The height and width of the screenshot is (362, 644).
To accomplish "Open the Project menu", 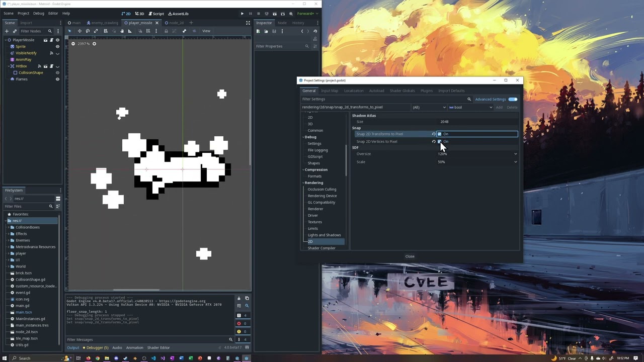I will [x=23, y=14].
